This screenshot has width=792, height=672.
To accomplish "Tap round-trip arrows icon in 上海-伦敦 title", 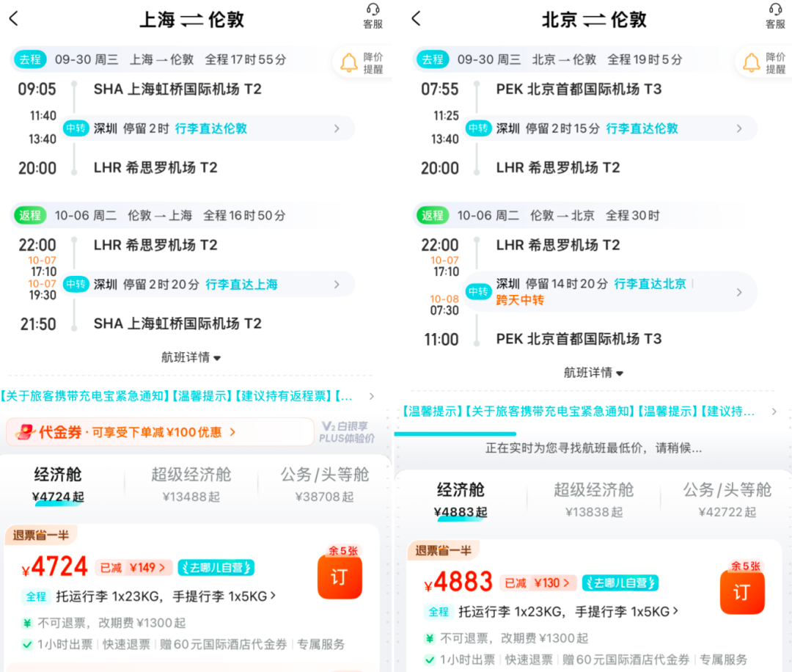I will (191, 21).
